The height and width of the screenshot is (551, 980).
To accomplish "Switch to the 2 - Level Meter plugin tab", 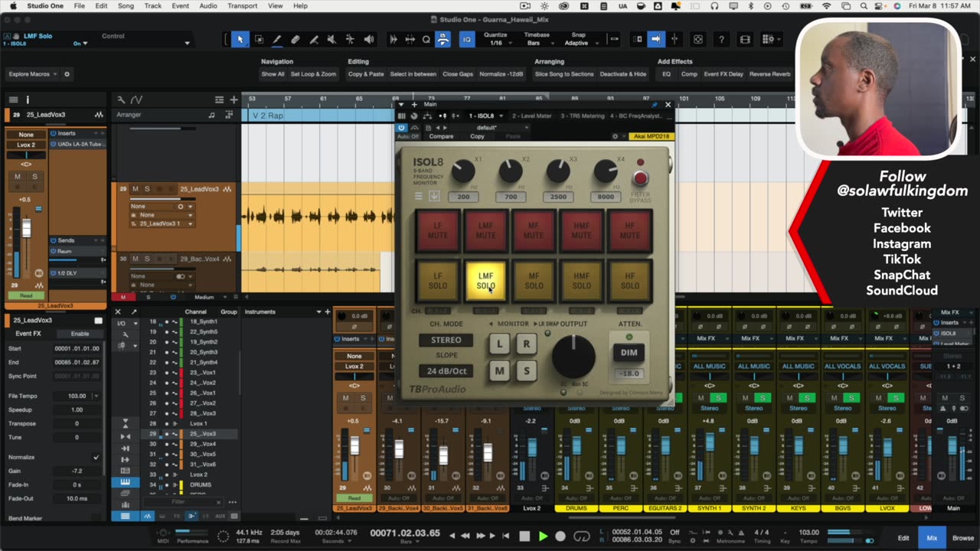I will tap(532, 116).
